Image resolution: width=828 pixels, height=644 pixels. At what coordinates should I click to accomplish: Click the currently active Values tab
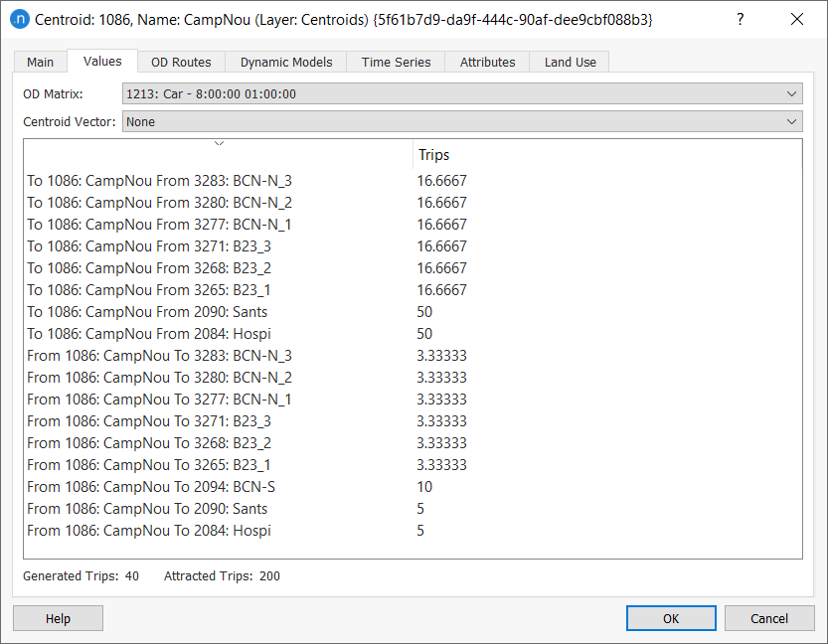point(101,61)
